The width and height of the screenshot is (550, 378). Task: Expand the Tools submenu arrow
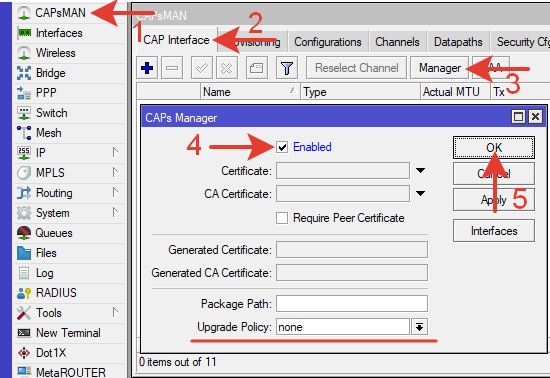point(115,312)
